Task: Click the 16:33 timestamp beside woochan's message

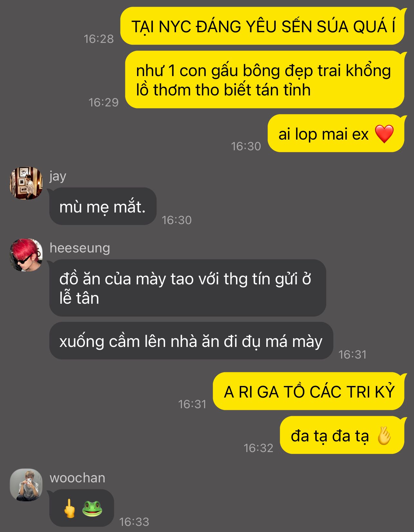Action: [134, 521]
